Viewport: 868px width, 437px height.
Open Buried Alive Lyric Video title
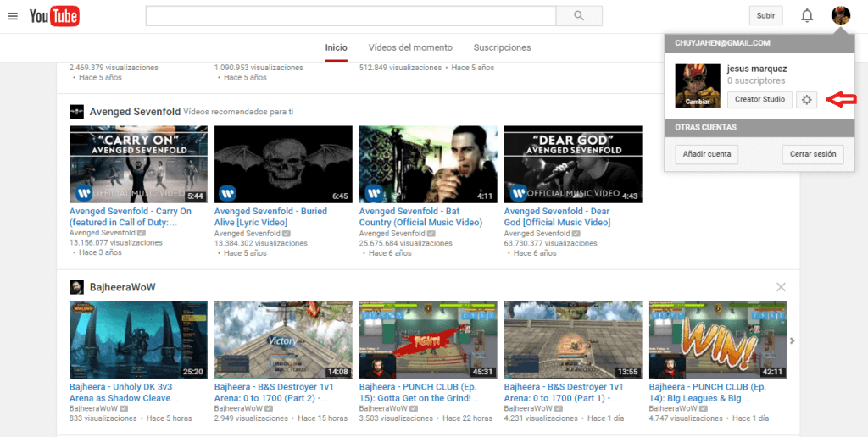click(x=270, y=217)
